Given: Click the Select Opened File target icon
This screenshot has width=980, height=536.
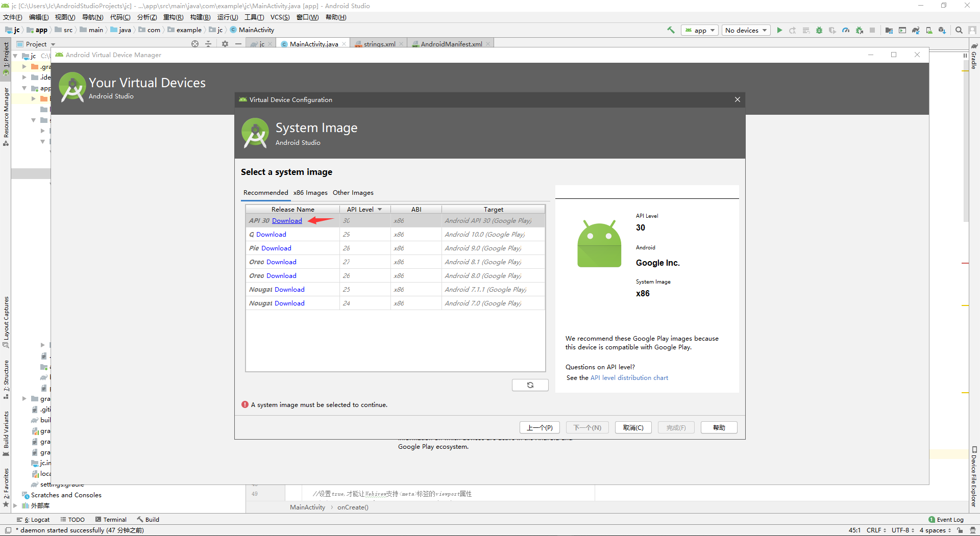Looking at the screenshot, I should (x=194, y=44).
